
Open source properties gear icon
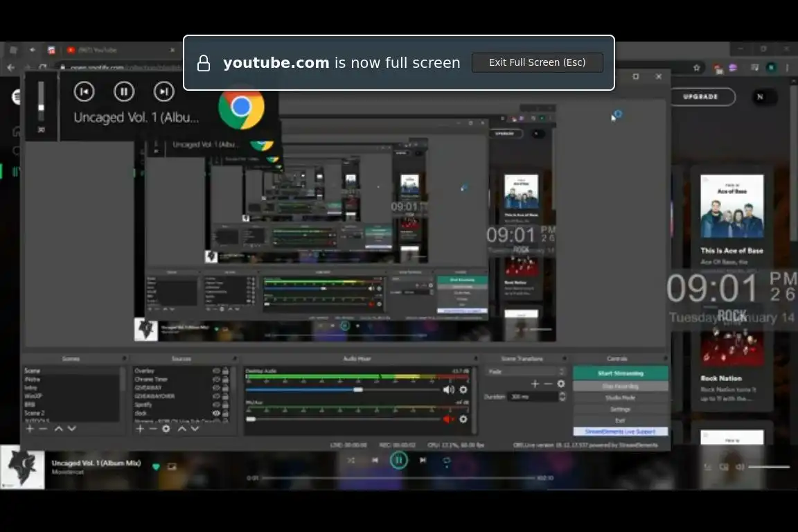click(x=166, y=429)
